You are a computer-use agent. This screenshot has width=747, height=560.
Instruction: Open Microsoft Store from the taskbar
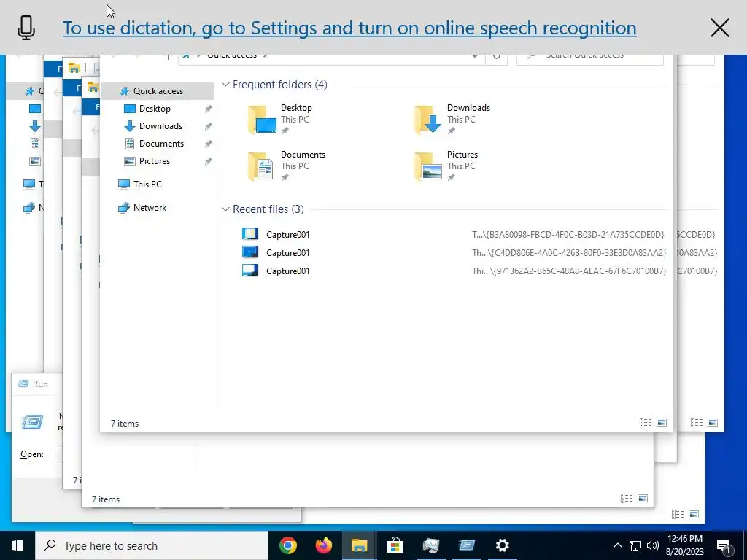coord(395,545)
